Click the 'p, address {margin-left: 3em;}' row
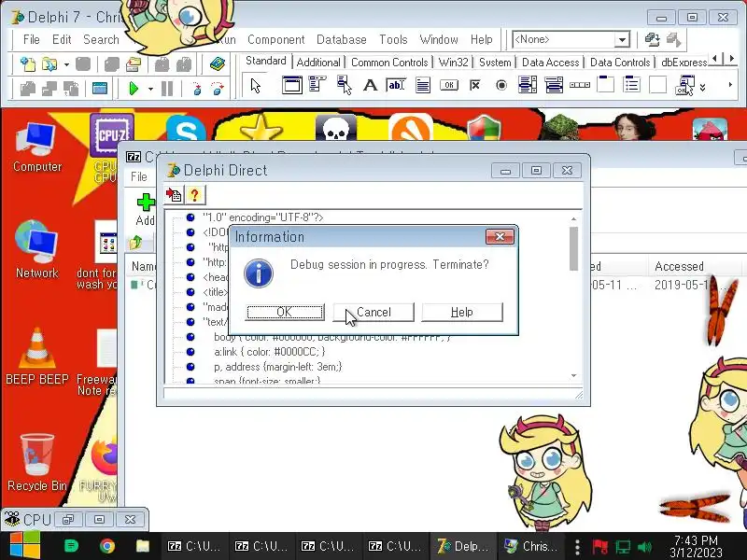747x560 pixels. (x=277, y=367)
